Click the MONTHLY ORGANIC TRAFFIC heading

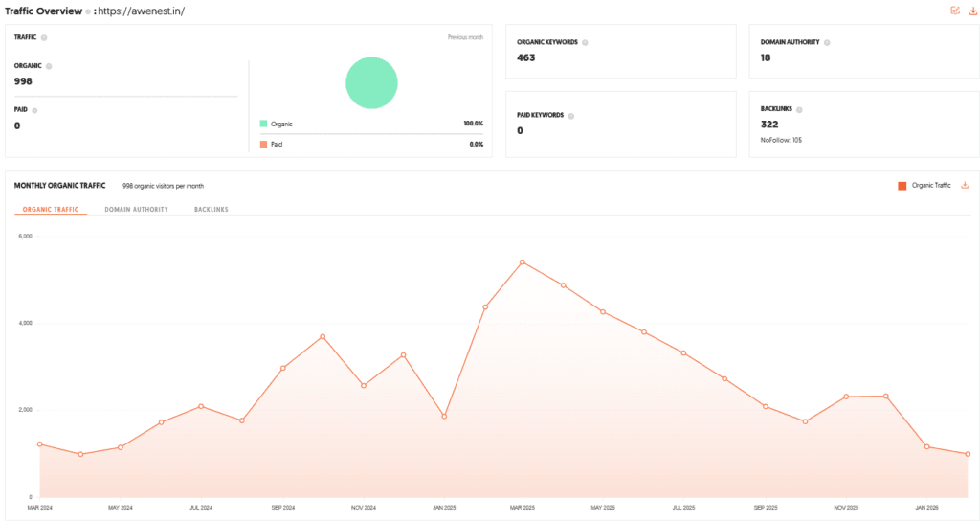pyautogui.click(x=60, y=186)
